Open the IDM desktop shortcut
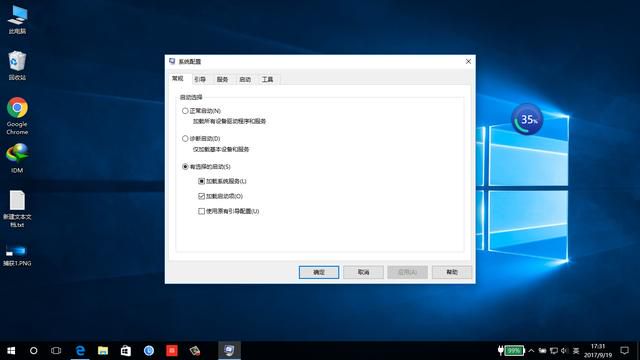Screen dimensions: 640x360 (17, 158)
